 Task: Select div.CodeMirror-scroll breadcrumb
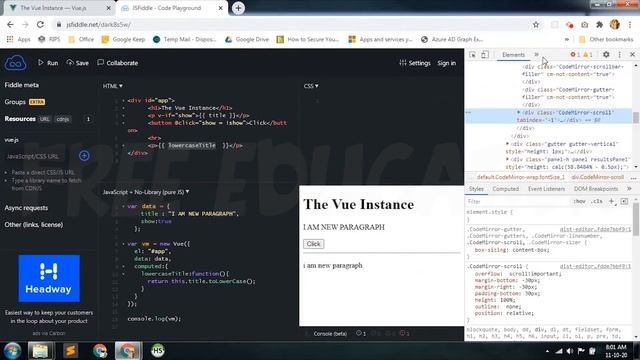coord(598,177)
